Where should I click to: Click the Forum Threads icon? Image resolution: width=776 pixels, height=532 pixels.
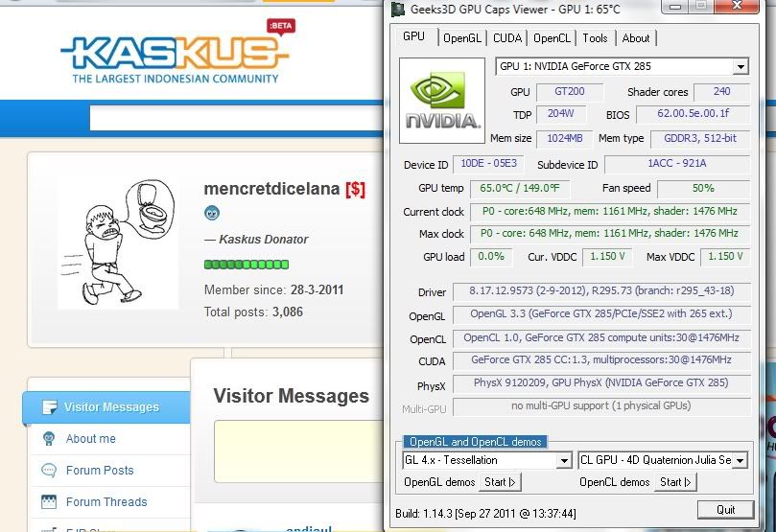[x=49, y=502]
